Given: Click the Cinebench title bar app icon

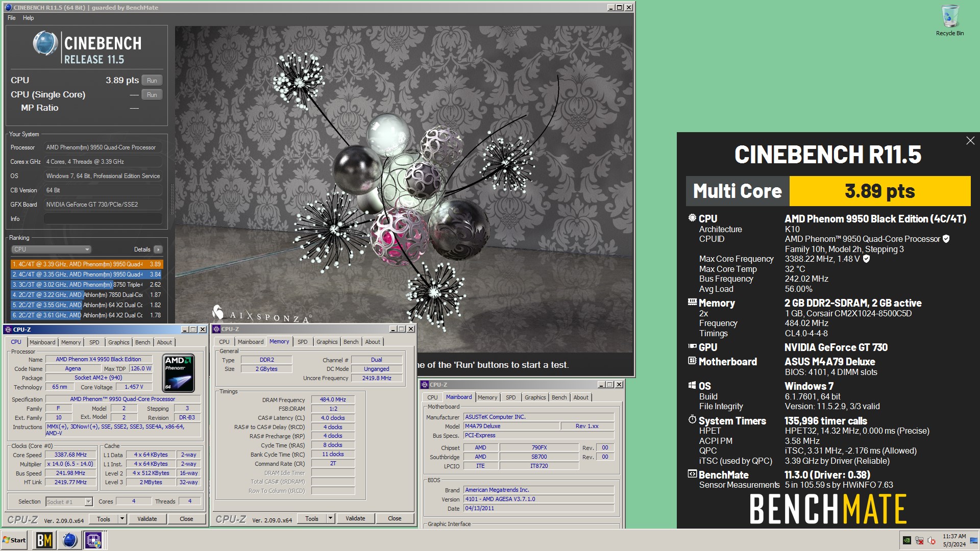Looking at the screenshot, I should (8, 8).
